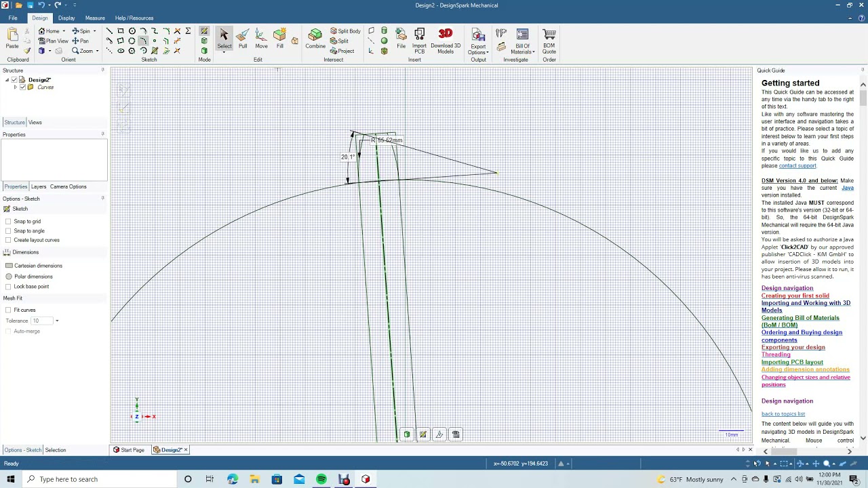Open the Zoom dropdown arrow
Screen dimensions: 868x488
tap(97, 51)
